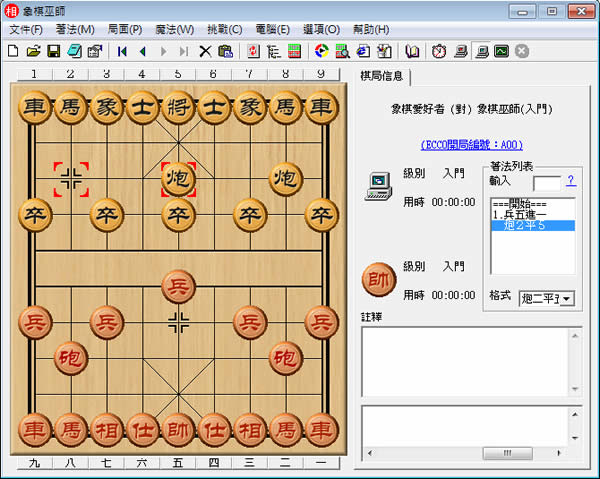The width and height of the screenshot is (600, 479).
Task: Jump to the first move in toolbar
Action: [122, 50]
